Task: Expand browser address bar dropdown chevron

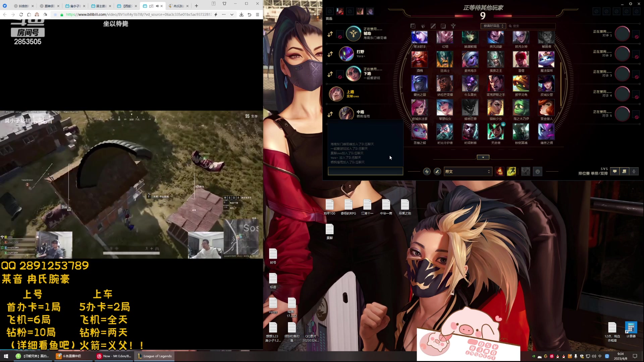Action: point(231,14)
